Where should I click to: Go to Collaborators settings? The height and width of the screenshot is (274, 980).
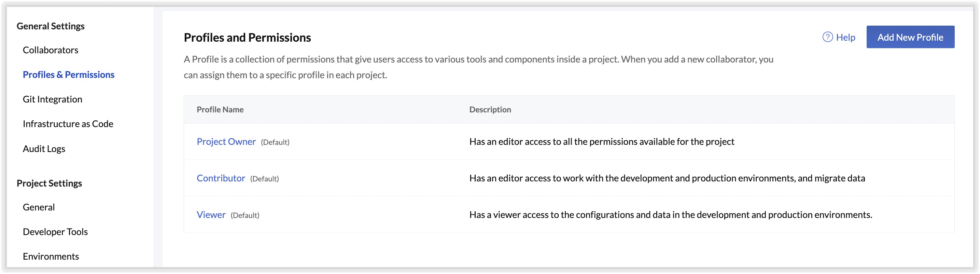(x=50, y=50)
